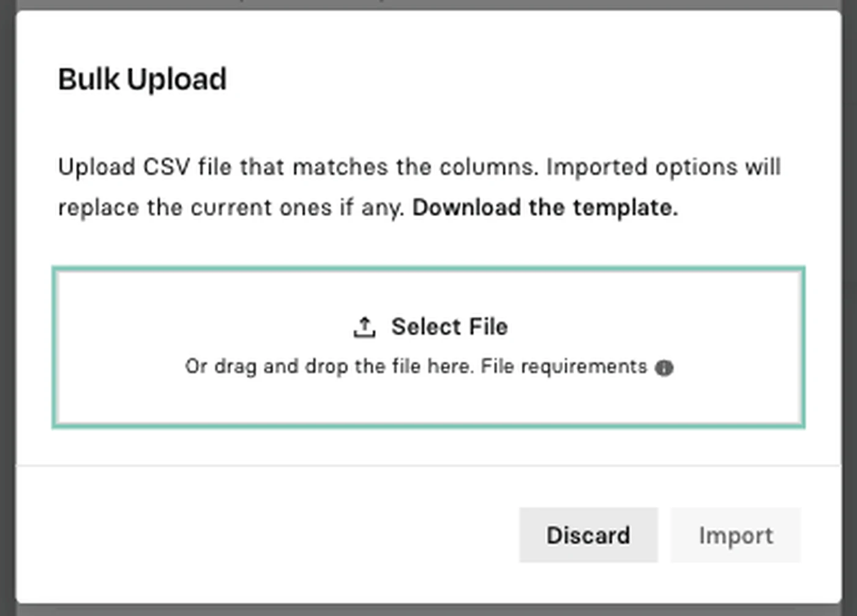Screen dimensions: 857x616
Task: Click the 'Upload CSV file that matches the columns' text
Action: 298,167
